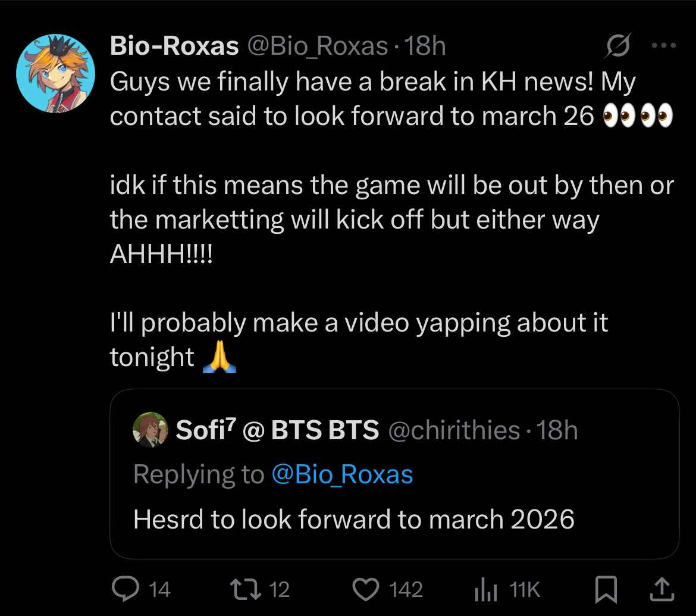Open the @Bio_Roxas handle beside display name
Viewport: 696px width, 616px height.
point(317,46)
